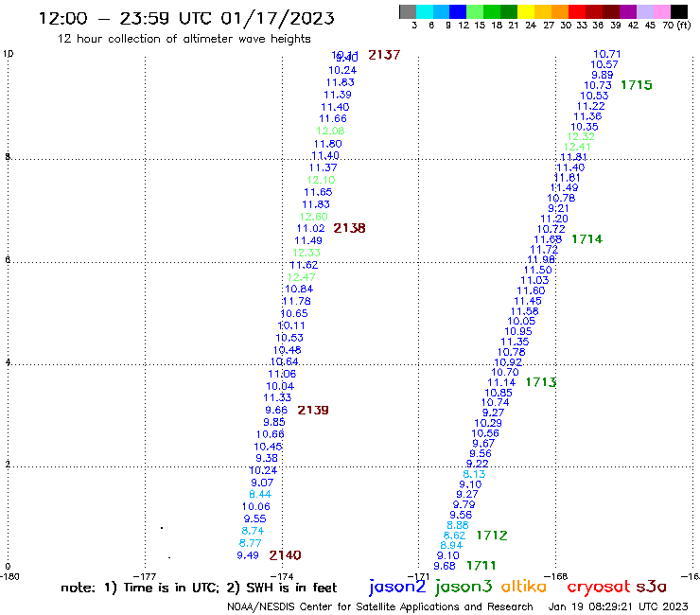Click the red 33 ft legend swatch
This screenshot has height=615, width=700.
576,11
